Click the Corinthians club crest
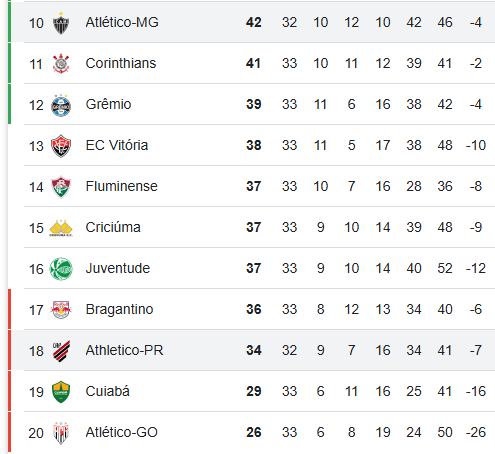495x454 pixels. tap(61, 64)
